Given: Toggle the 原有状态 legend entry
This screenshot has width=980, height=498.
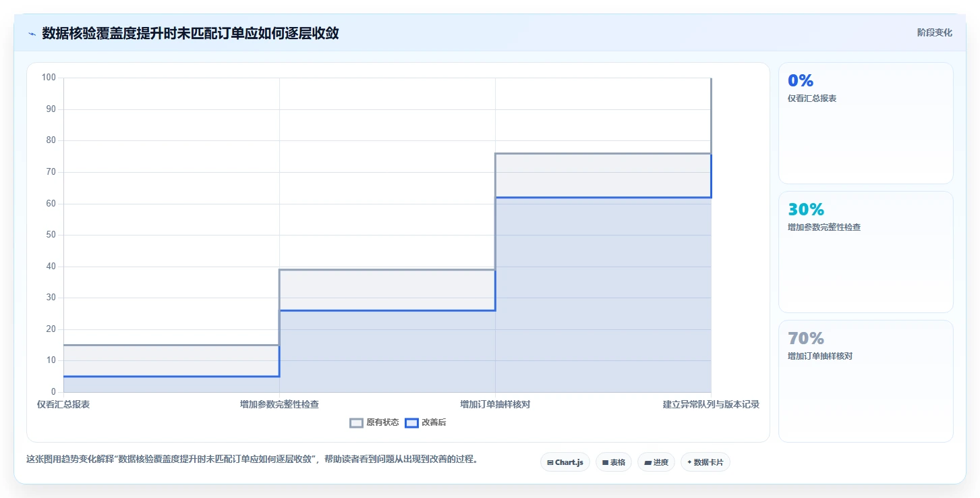Looking at the screenshot, I should point(374,423).
